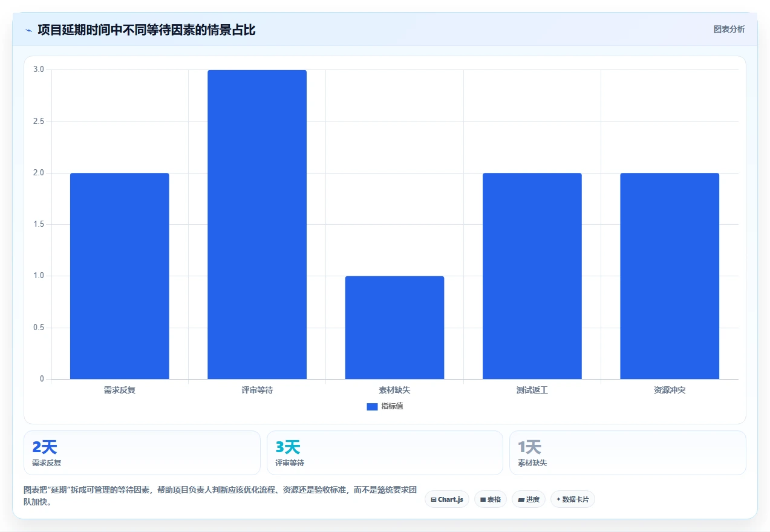The height and width of the screenshot is (532, 770).
Task: Click the chart title 项目延期时间中不同等待因素的情景占比
Action: pyautogui.click(x=146, y=30)
